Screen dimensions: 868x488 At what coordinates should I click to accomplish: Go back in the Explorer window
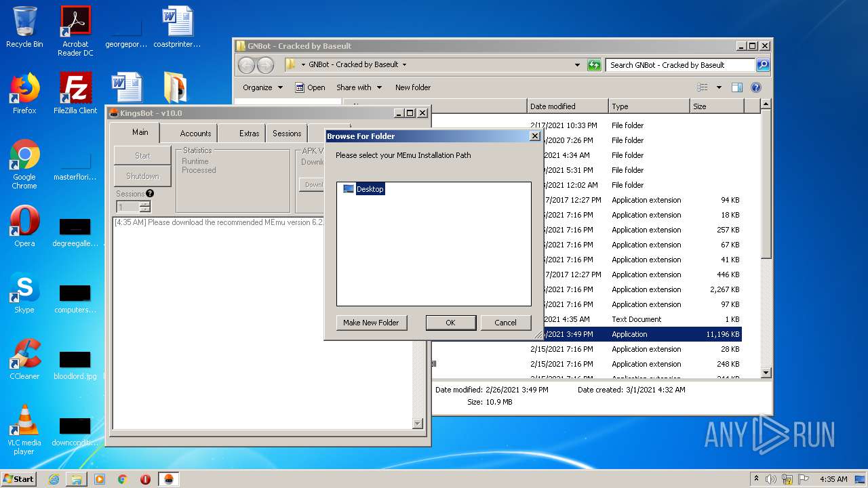pyautogui.click(x=247, y=65)
